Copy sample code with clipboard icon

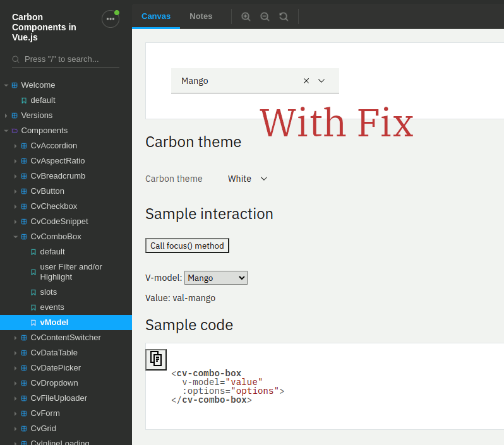[x=156, y=360]
